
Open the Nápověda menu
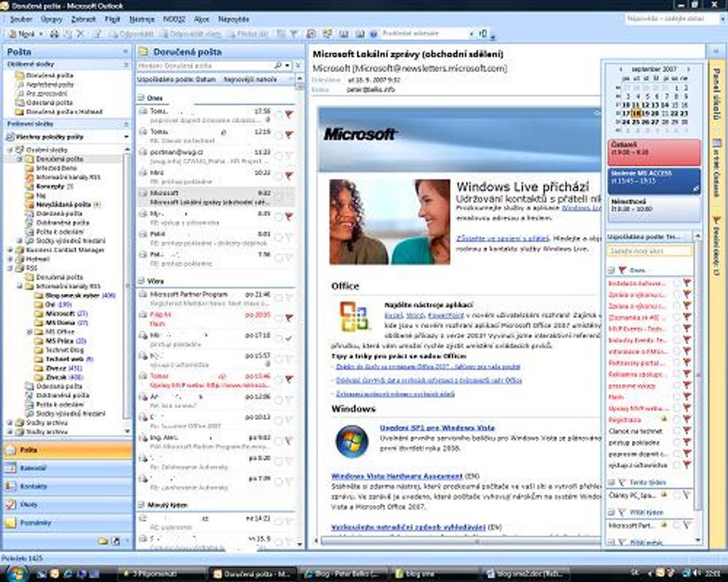point(233,19)
